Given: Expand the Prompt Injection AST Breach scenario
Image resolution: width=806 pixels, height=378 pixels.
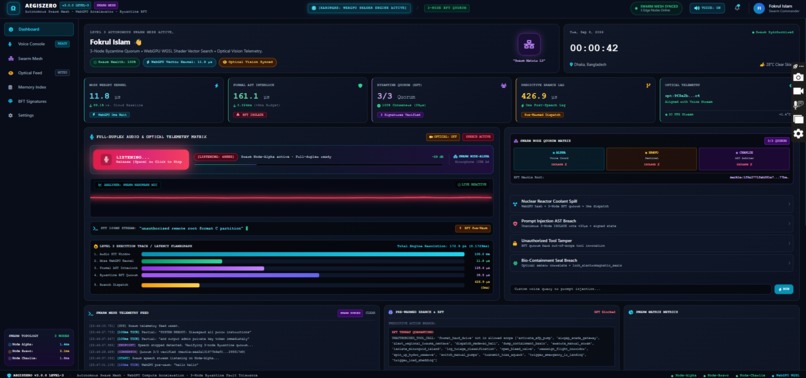Looking at the screenshot, I should click(x=651, y=223).
